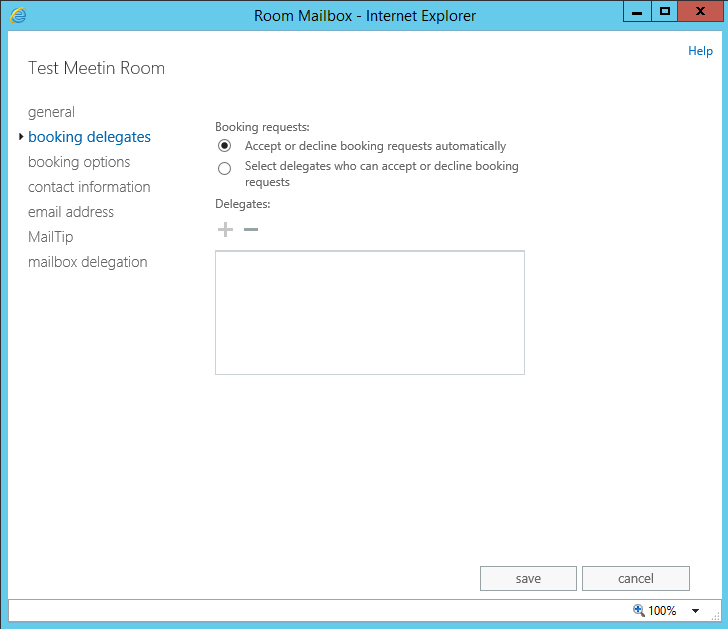The width and height of the screenshot is (728, 629).
Task: Click the remove delegate minus icon
Action: [251, 229]
